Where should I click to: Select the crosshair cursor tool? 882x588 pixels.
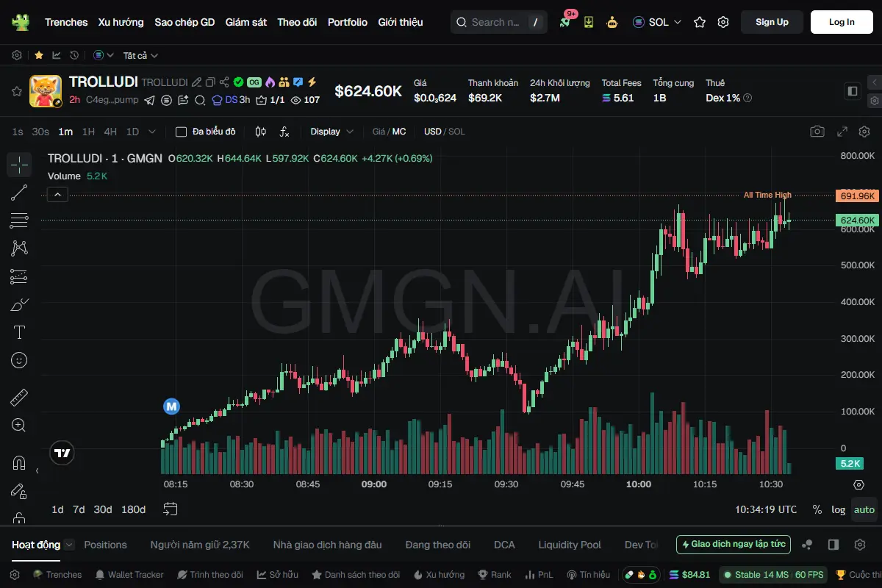[19, 165]
